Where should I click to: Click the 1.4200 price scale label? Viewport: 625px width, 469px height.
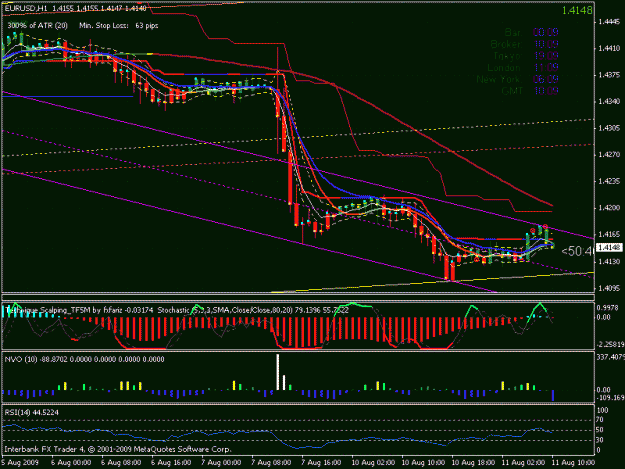tap(609, 208)
